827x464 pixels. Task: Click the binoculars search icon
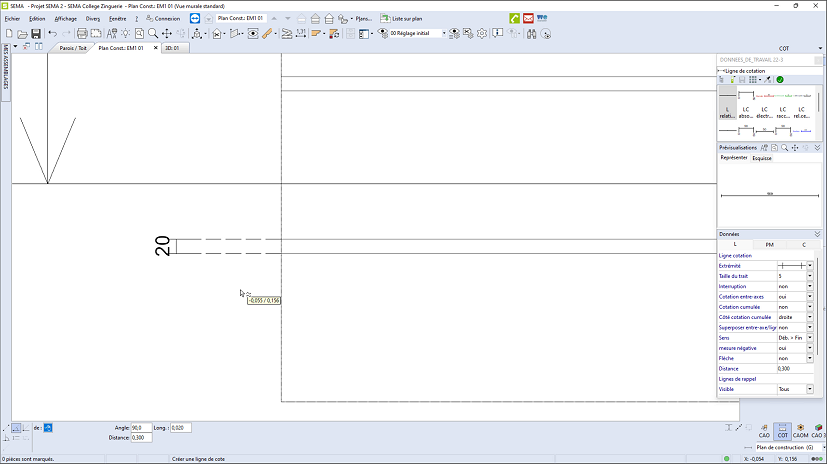pos(532,33)
